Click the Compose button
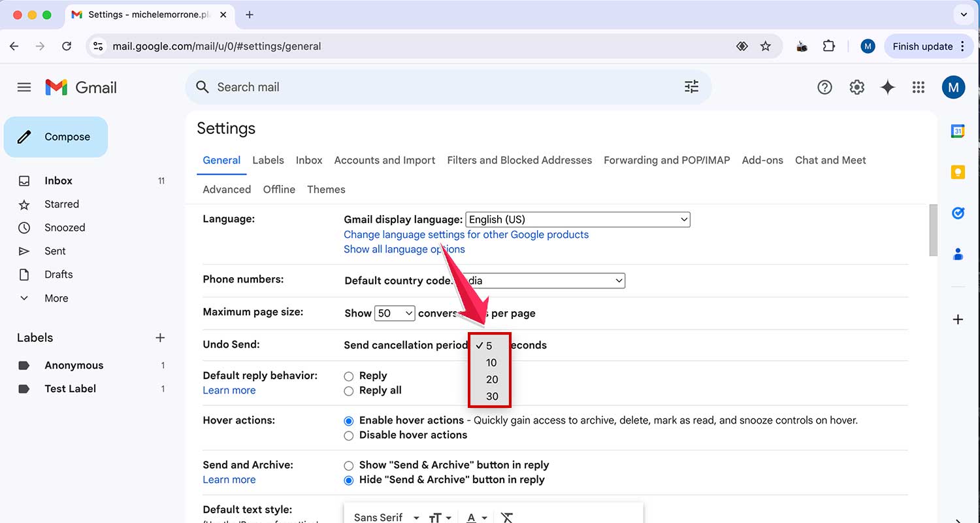 coord(56,137)
